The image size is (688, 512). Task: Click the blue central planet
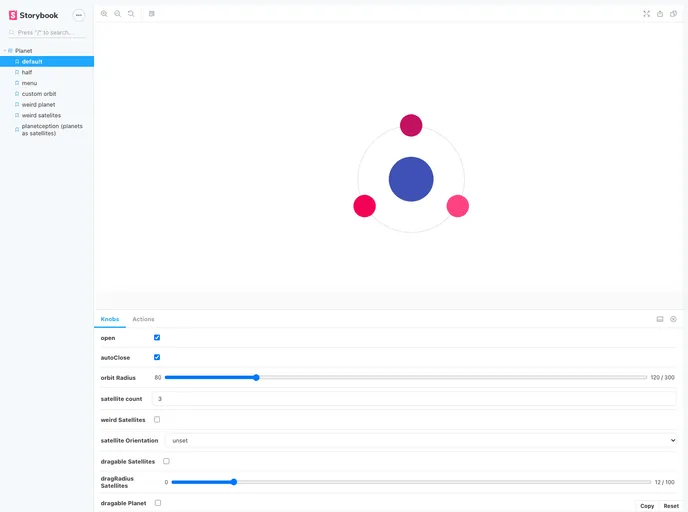click(x=411, y=179)
